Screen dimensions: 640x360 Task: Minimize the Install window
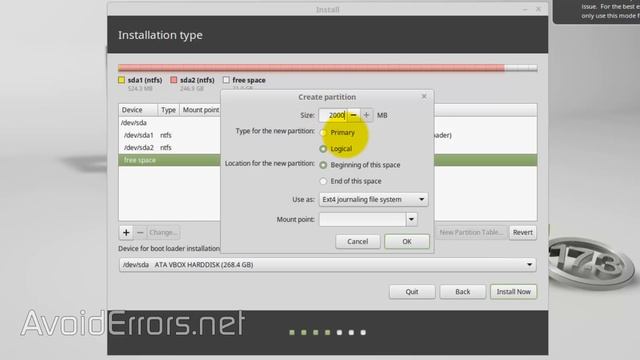525,9
